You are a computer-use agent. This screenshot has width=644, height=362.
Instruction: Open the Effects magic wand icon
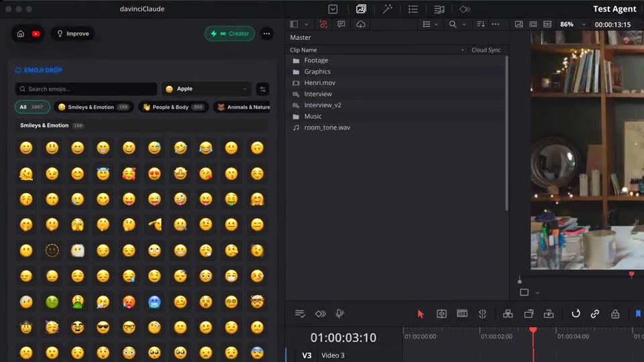(x=387, y=9)
